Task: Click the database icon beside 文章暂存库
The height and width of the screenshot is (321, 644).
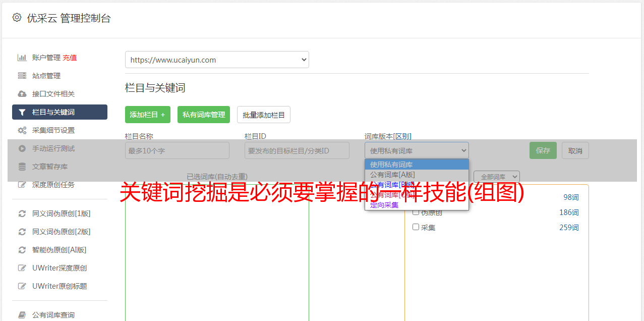Action: point(22,167)
